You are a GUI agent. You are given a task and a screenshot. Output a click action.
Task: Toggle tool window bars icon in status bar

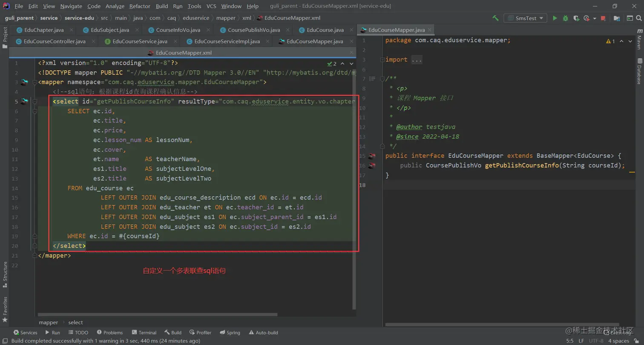pos(5,341)
